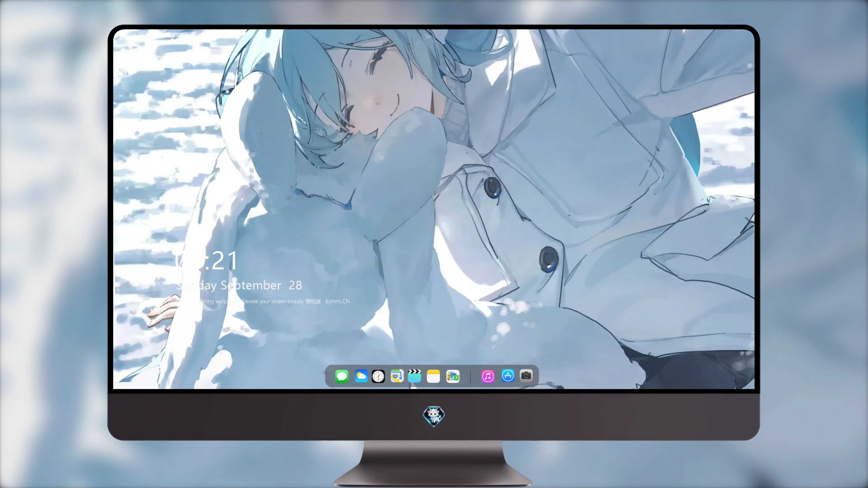The height and width of the screenshot is (488, 868).
Task: Open the App Store icon in dock
Action: (x=508, y=375)
